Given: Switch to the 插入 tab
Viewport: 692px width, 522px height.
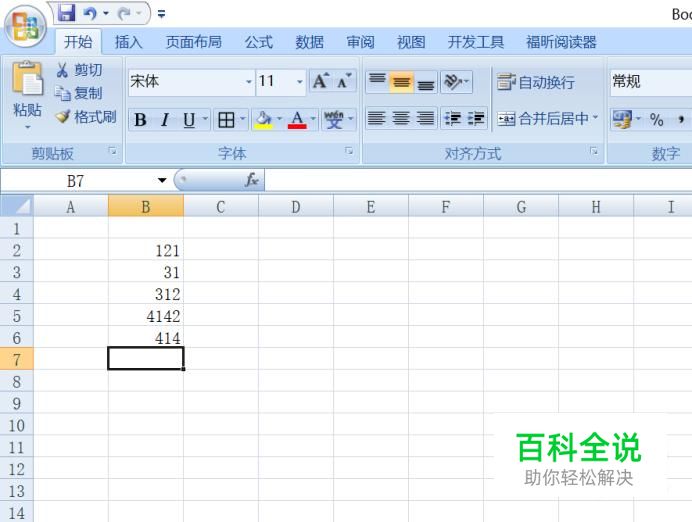Looking at the screenshot, I should coord(128,42).
